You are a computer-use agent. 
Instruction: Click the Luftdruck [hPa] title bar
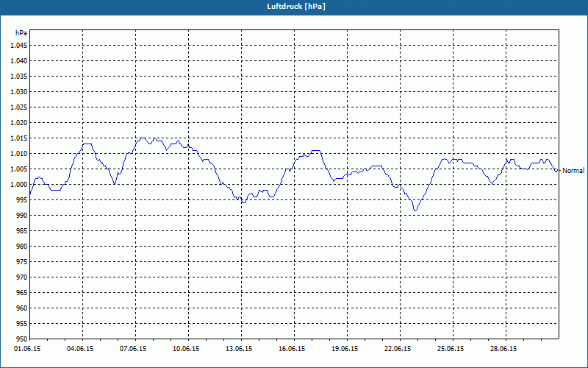click(x=294, y=7)
